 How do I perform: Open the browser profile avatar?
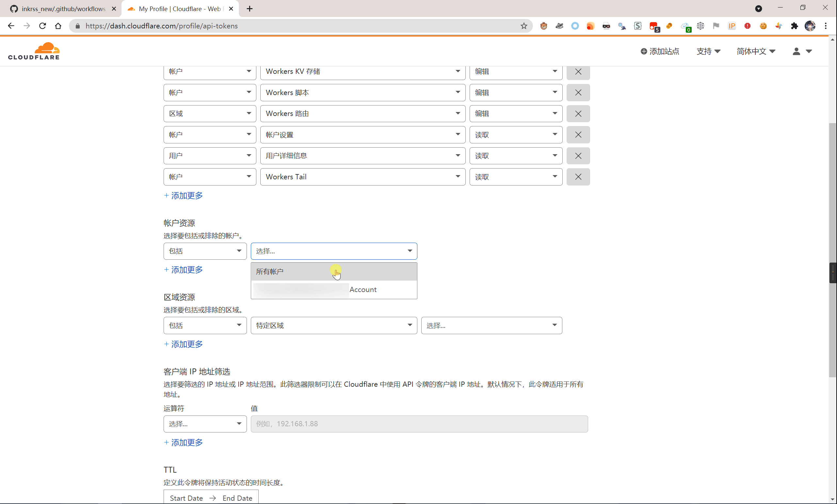(810, 26)
